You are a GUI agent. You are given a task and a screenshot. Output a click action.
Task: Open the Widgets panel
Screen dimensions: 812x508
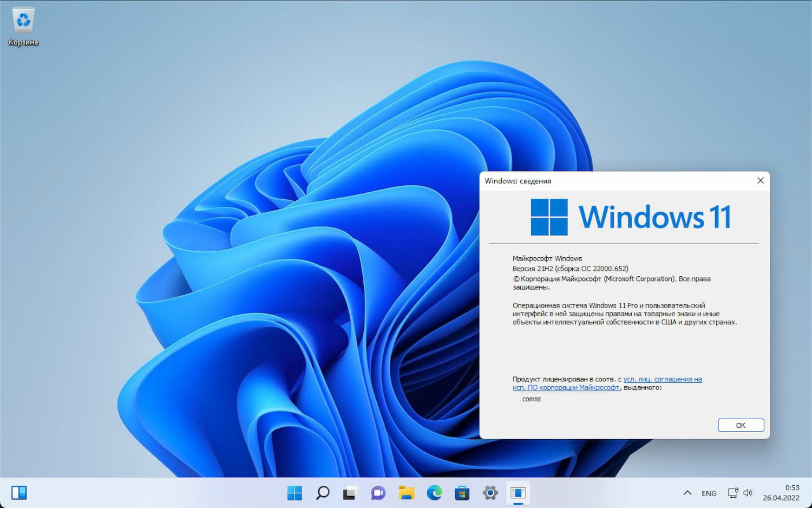click(18, 493)
